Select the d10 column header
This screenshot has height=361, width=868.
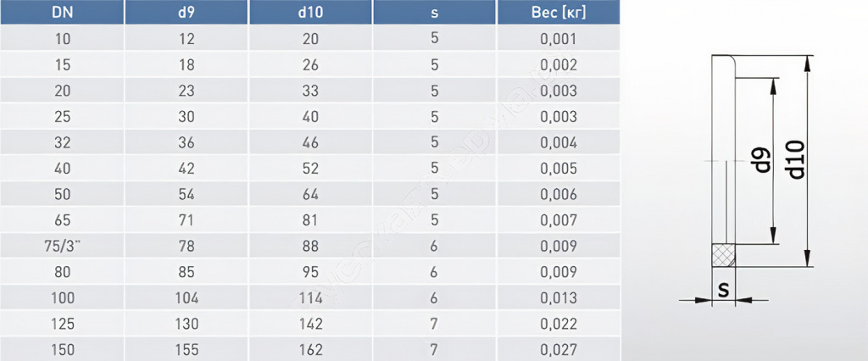click(310, 13)
